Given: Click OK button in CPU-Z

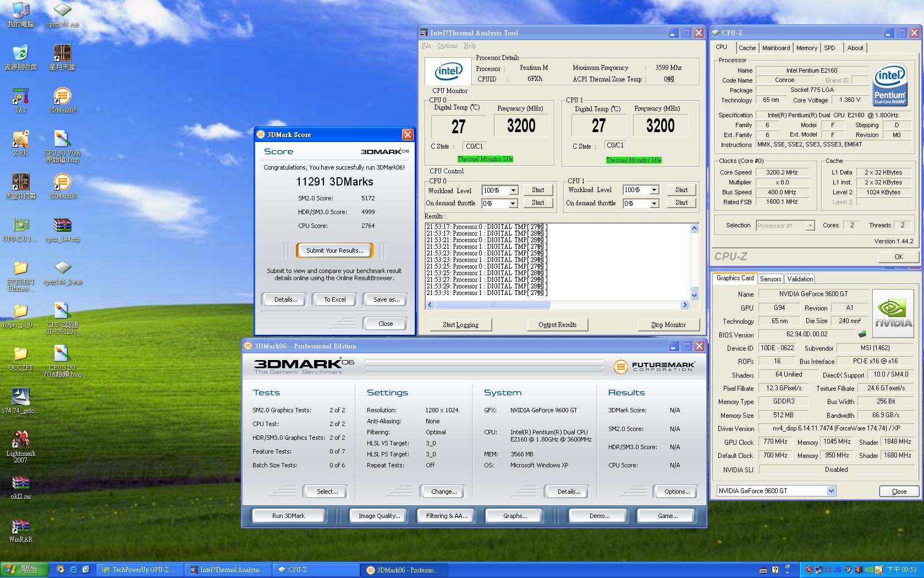Looking at the screenshot, I should click(898, 257).
